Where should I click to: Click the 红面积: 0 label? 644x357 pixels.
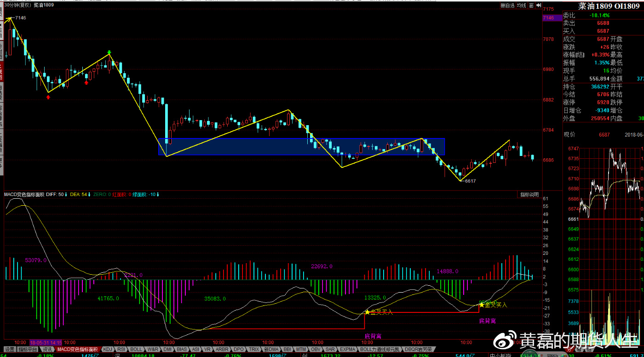point(122,195)
